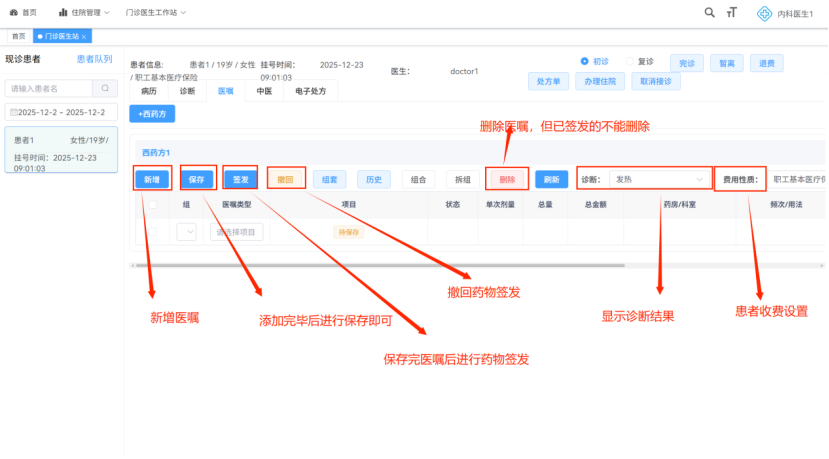Switch to the 医嘱 tab
829x459 pixels.
226,91
